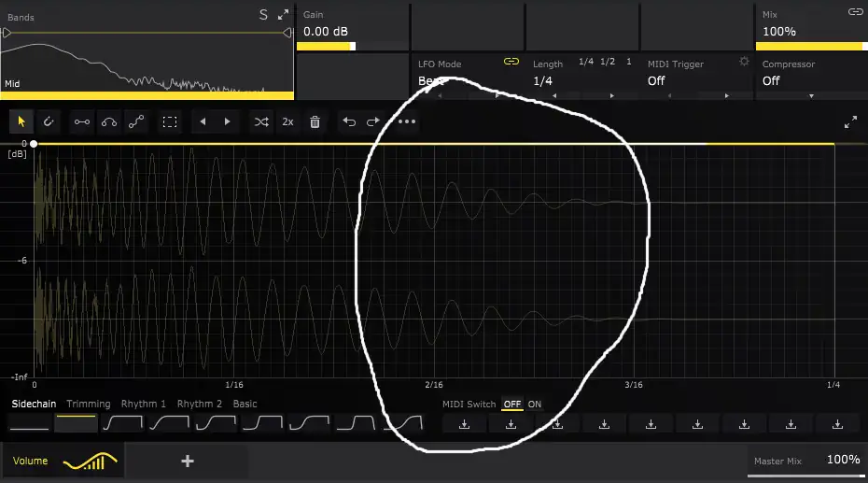868x483 pixels.
Task: Grab the left band split handle
Action: 7,34
